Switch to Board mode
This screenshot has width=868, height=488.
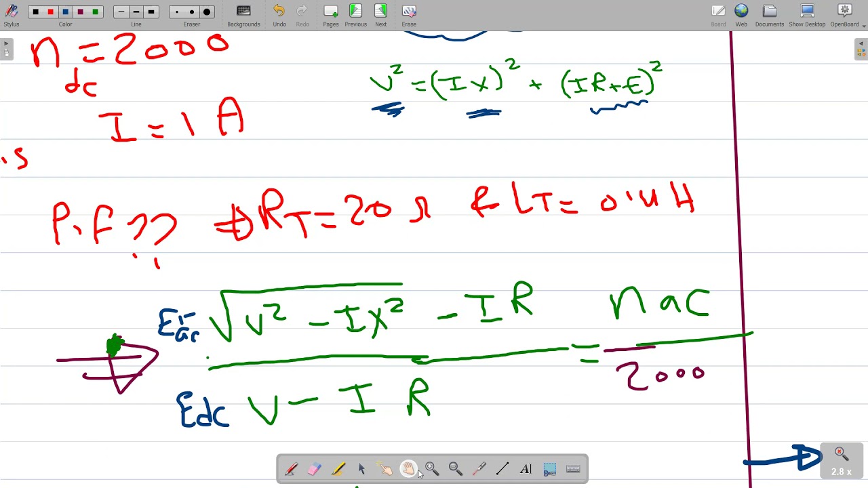(x=718, y=15)
